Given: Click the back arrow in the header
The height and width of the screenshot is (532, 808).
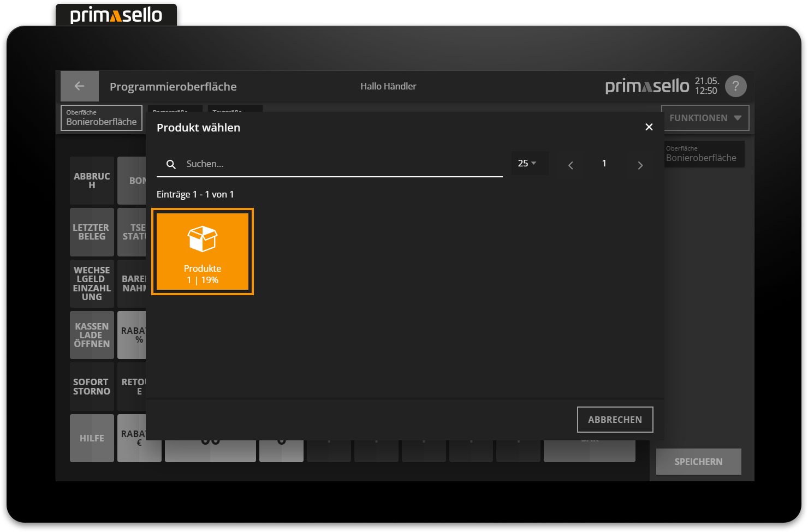Looking at the screenshot, I should click(79, 86).
